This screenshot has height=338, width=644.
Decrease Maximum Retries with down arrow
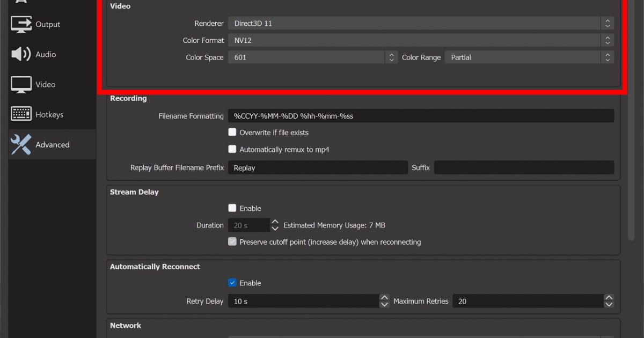[x=609, y=305]
